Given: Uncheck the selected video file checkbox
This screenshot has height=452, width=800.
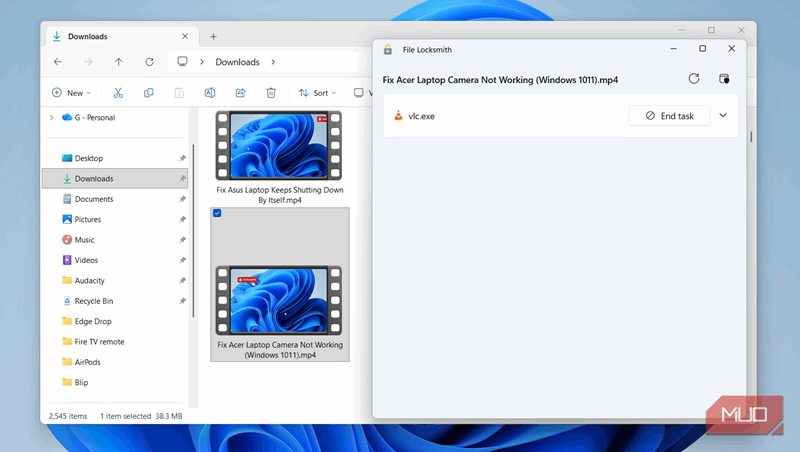Looking at the screenshot, I should click(x=217, y=213).
